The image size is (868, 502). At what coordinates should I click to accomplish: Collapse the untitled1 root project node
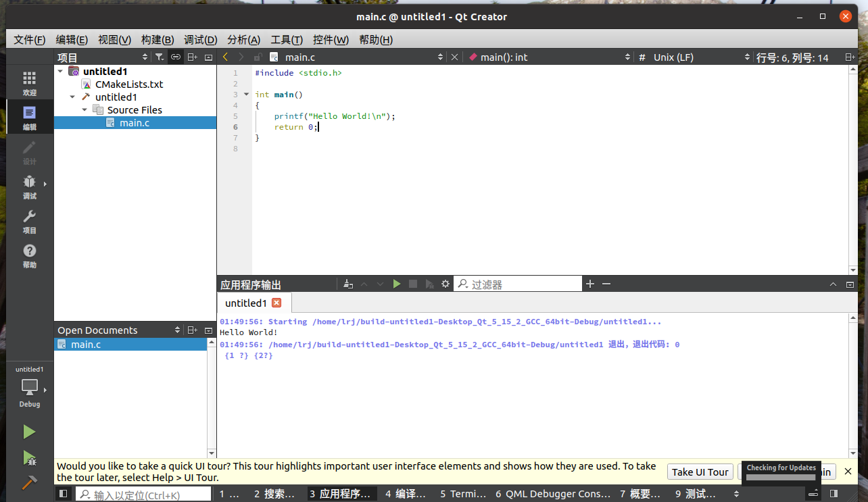point(61,71)
